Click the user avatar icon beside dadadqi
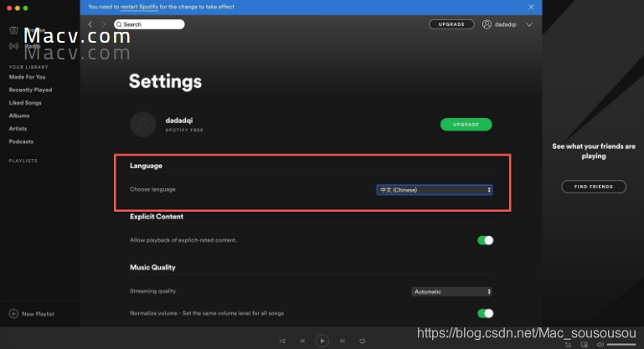Screen dimensions: 644x349 (x=487, y=24)
